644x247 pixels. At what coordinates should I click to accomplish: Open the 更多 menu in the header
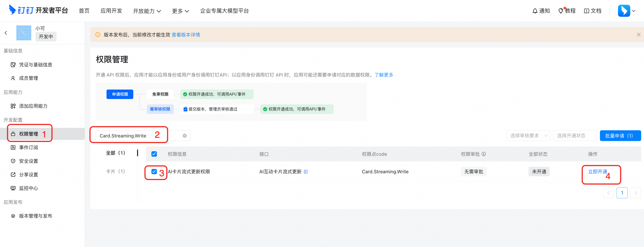point(180,11)
